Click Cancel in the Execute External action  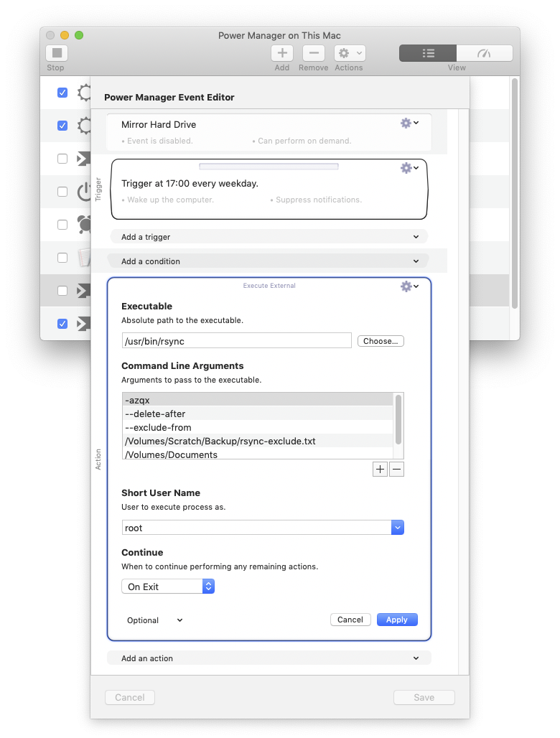coord(350,620)
